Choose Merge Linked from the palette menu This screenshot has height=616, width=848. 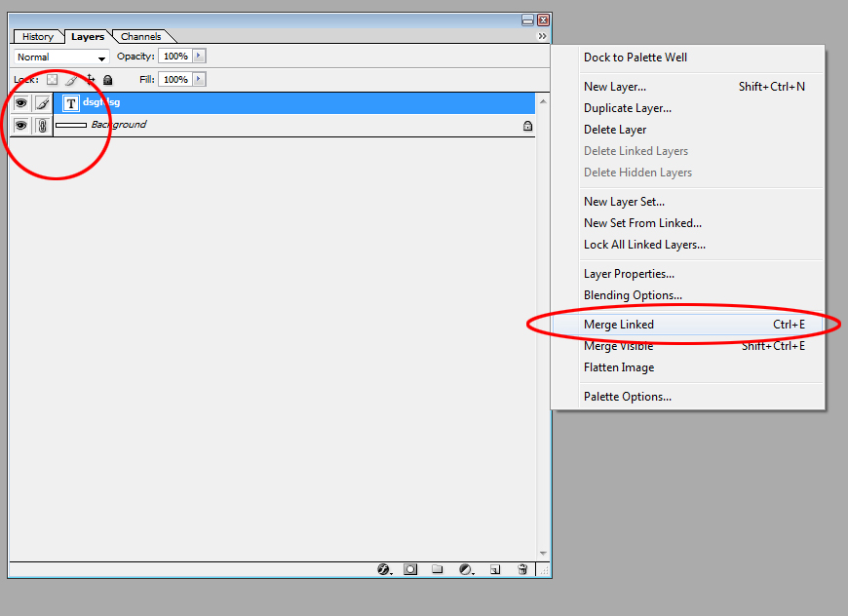point(619,325)
